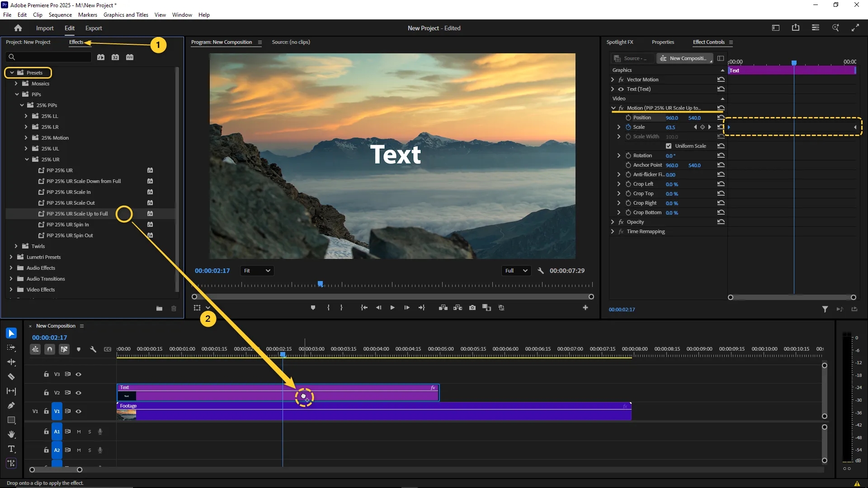This screenshot has width=868, height=488.
Task: Solo audio track A2
Action: click(90, 450)
